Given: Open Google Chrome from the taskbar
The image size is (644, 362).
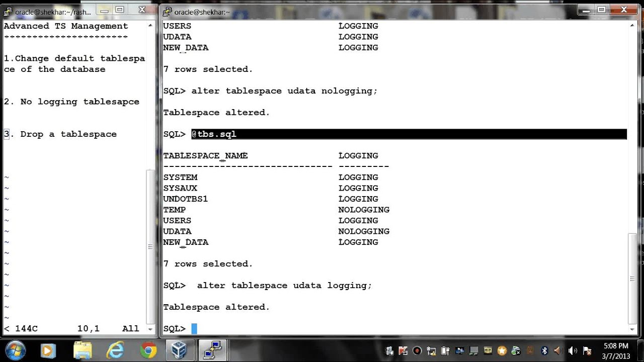Looking at the screenshot, I should coord(148,350).
